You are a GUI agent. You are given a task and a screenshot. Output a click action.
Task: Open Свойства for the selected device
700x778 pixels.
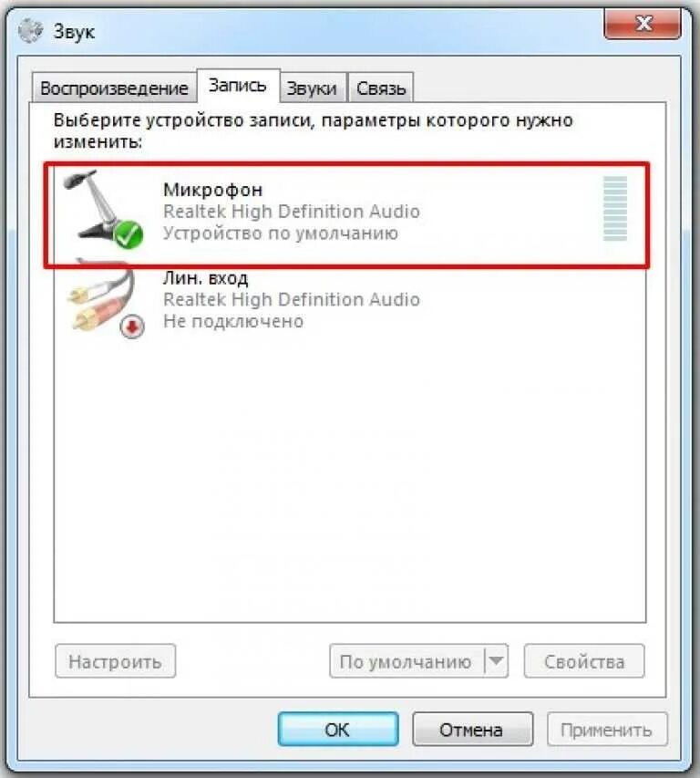point(584,661)
